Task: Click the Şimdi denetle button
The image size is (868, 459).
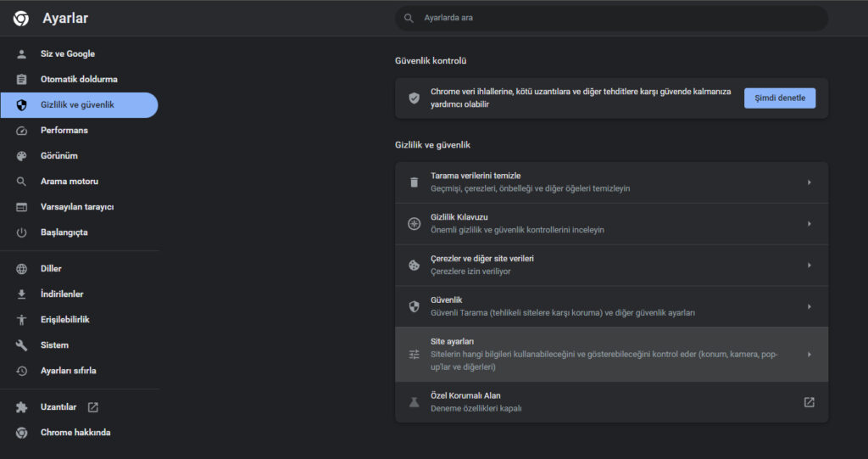Action: pos(780,98)
